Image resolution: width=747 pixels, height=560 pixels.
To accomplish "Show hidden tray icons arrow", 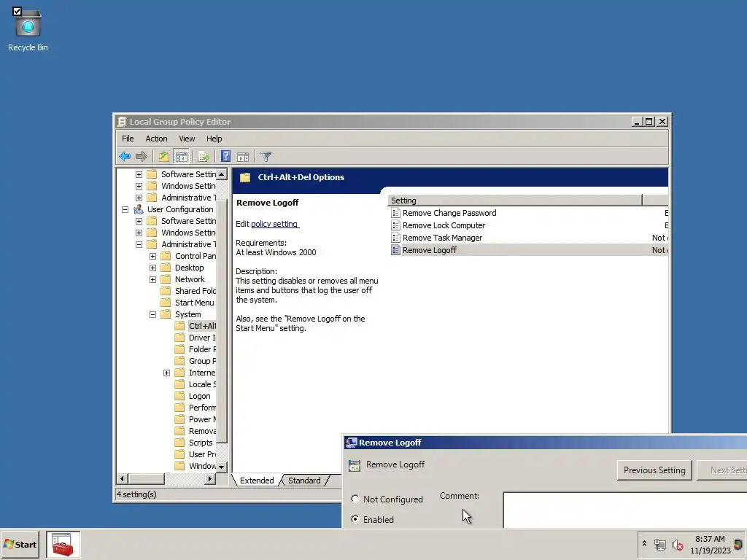I will coord(644,544).
